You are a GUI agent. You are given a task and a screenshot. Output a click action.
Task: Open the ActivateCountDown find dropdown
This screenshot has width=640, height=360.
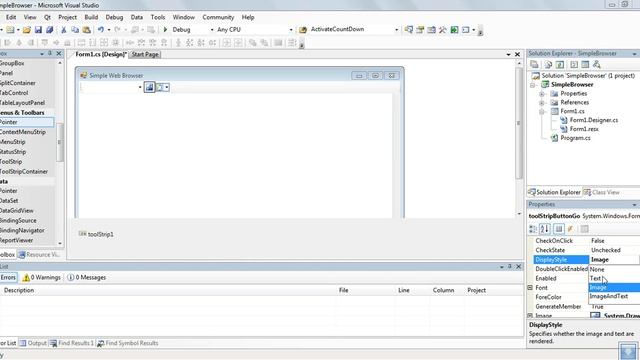[396, 30]
